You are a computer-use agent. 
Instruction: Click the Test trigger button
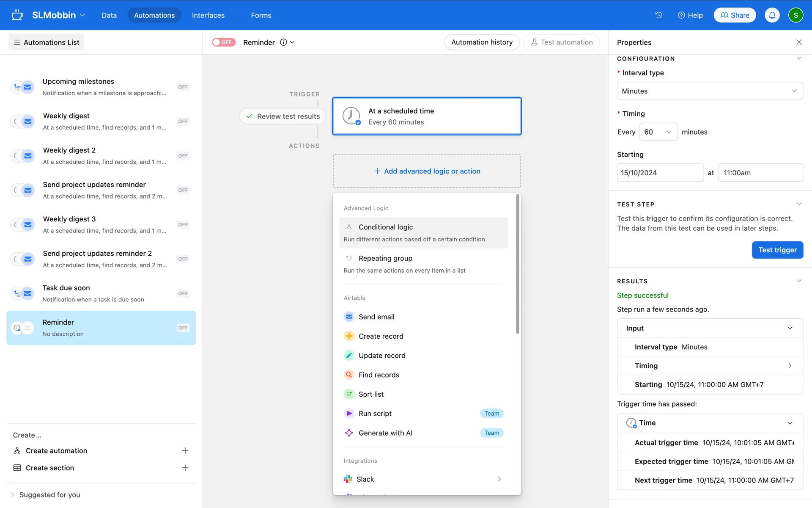coord(777,250)
